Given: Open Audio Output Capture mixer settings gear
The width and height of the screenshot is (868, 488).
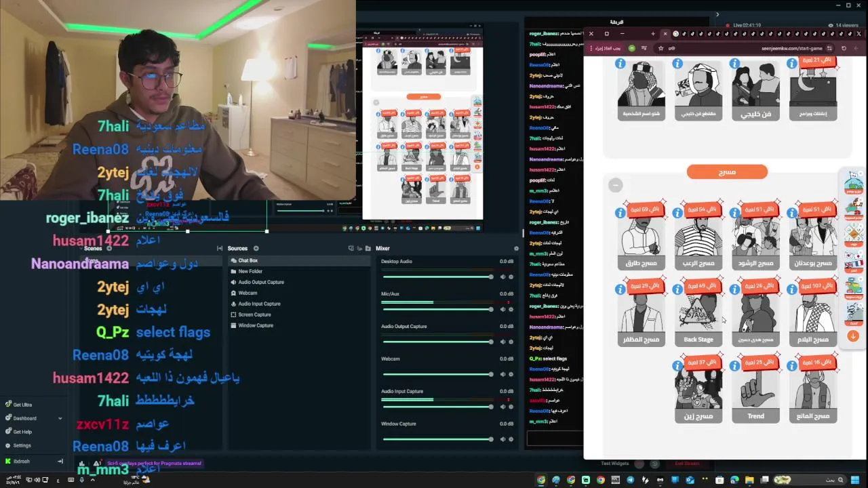Looking at the screenshot, I should coord(511,342).
